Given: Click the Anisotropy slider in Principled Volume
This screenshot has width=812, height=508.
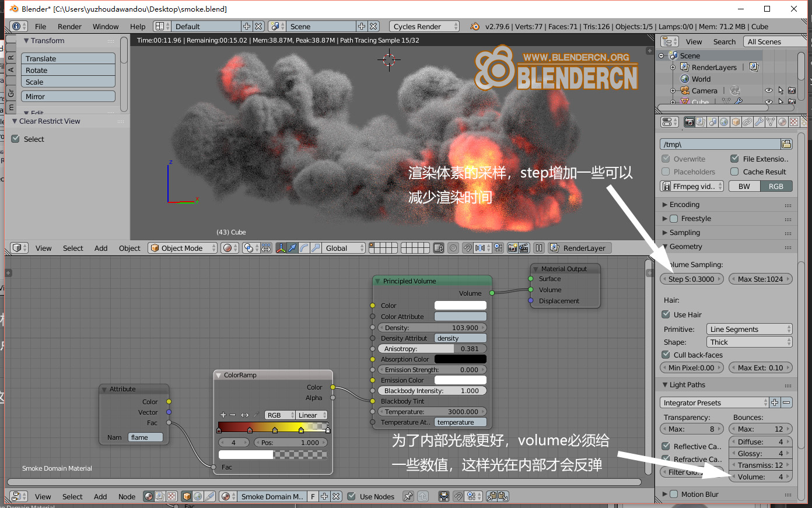Looking at the screenshot, I should 432,349.
